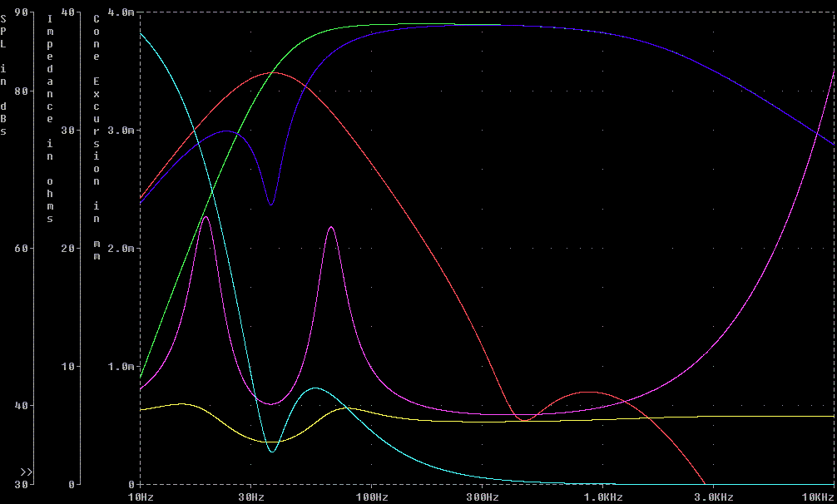This screenshot has width=837, height=504.
Task: Click the yellow curve's trough near 40Hz
Action: pyautogui.click(x=271, y=442)
